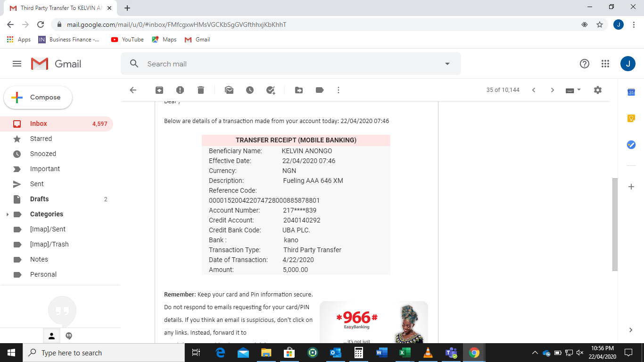
Task: Open the Gmail bookmark in bookmarks bar
Action: (197, 40)
